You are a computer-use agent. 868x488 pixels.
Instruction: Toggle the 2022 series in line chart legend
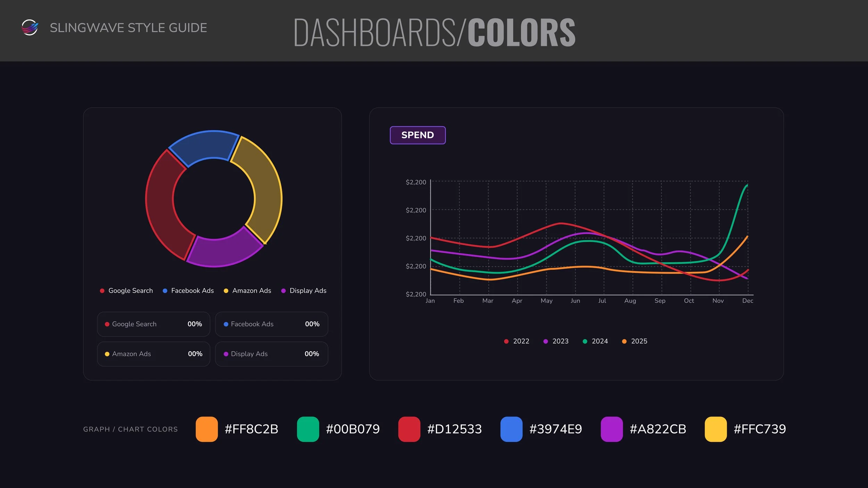coord(516,341)
